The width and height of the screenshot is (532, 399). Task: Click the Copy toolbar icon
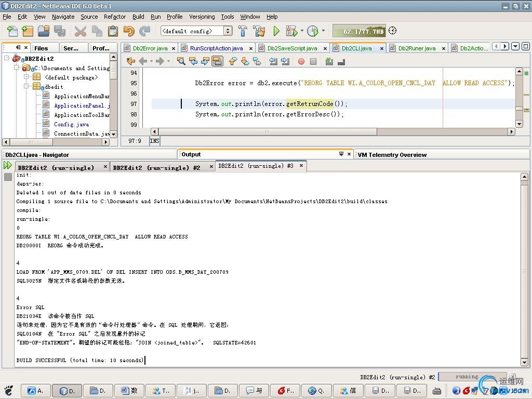[97, 31]
